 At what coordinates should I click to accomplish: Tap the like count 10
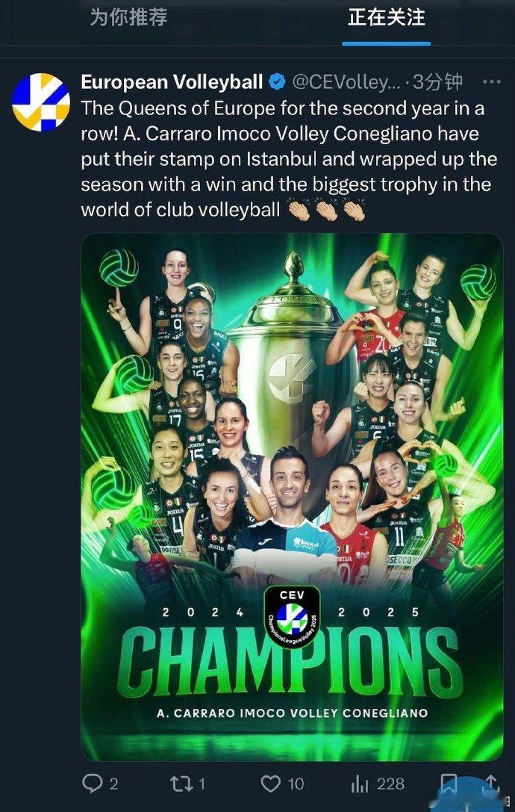coord(296,784)
